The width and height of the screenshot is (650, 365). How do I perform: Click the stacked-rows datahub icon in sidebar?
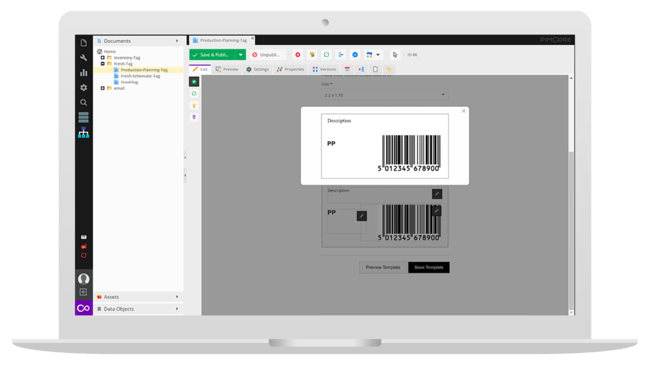point(83,117)
